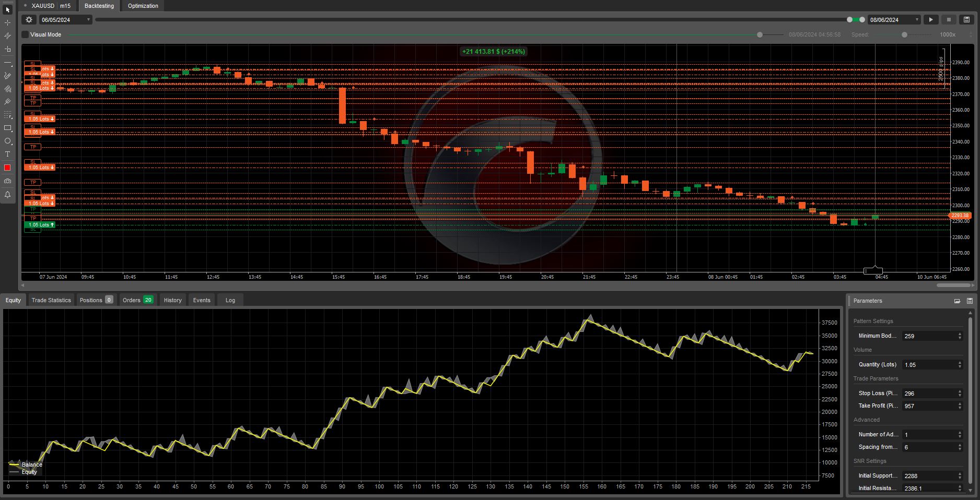Start the backtest with the play button
The image size is (980, 500).
click(931, 19)
